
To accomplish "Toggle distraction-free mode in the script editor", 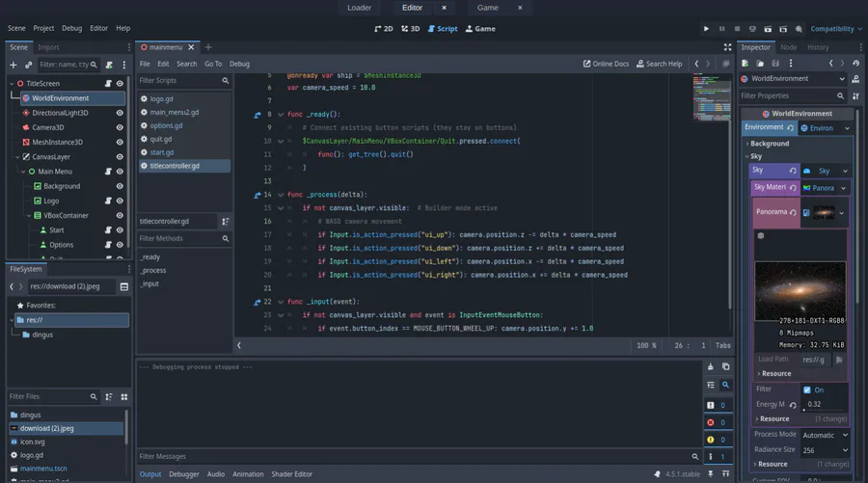I will [x=727, y=47].
